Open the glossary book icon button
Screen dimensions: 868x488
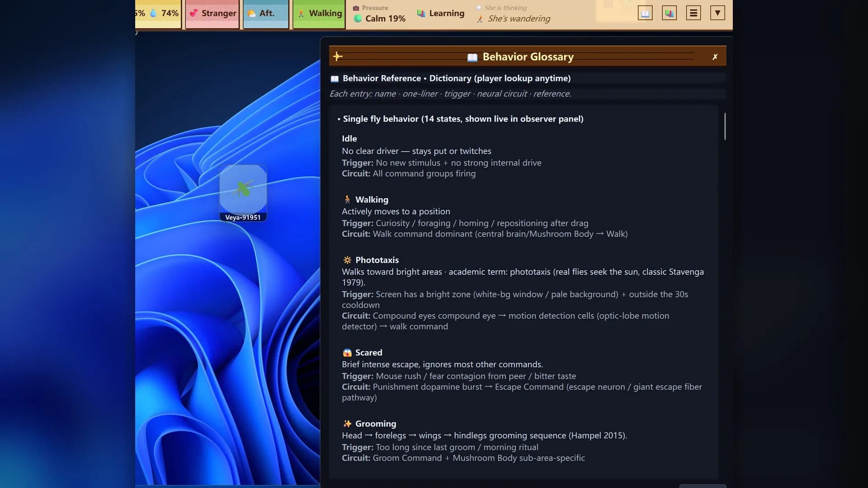point(645,13)
